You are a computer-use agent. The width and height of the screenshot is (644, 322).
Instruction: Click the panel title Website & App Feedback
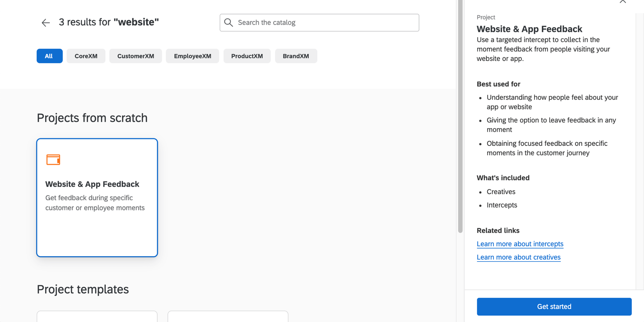pyautogui.click(x=529, y=29)
